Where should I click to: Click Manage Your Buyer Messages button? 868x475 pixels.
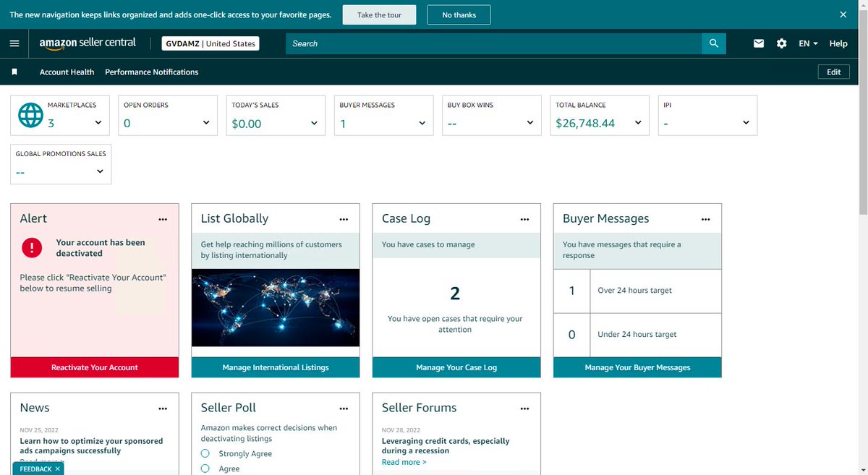[x=637, y=367]
